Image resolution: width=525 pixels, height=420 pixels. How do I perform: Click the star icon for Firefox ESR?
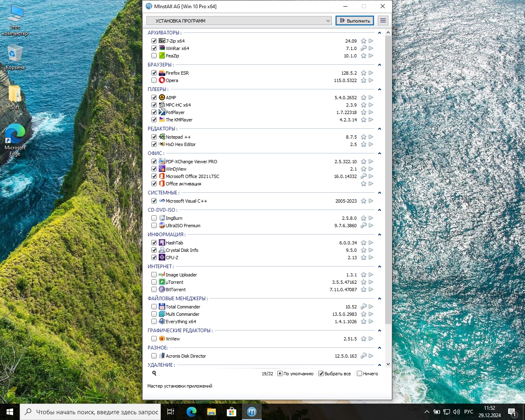click(363, 73)
